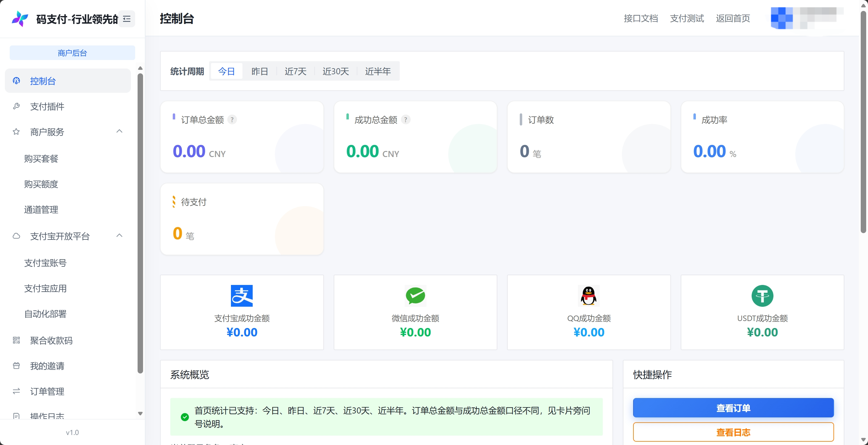
Task: Collapse the 支付宝开放平台 submenu chevron
Action: click(x=119, y=236)
